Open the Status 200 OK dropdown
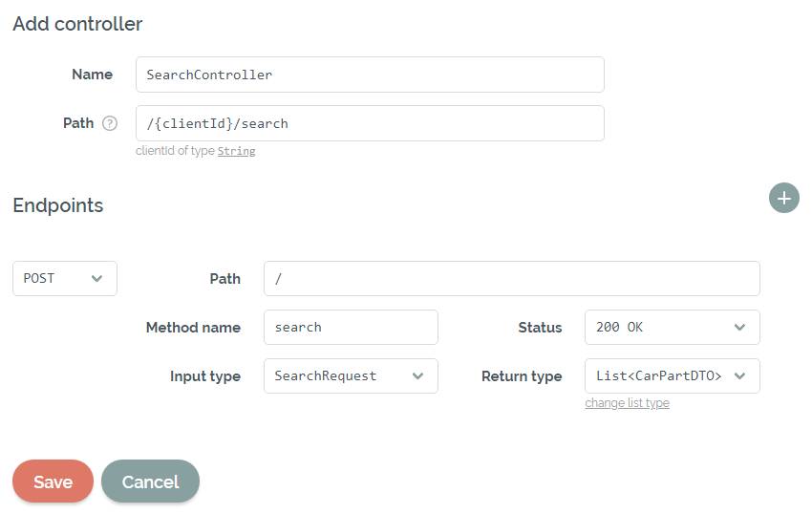Screen dimensions: 812x514 [x=673, y=327]
